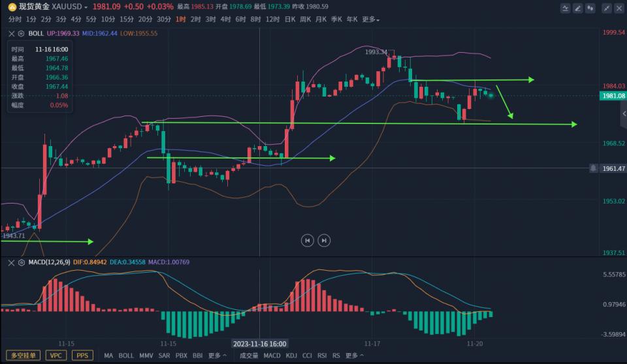Viewport: 627px width, 364px height.
Task: Step chart forward with next button
Action: (x=324, y=240)
